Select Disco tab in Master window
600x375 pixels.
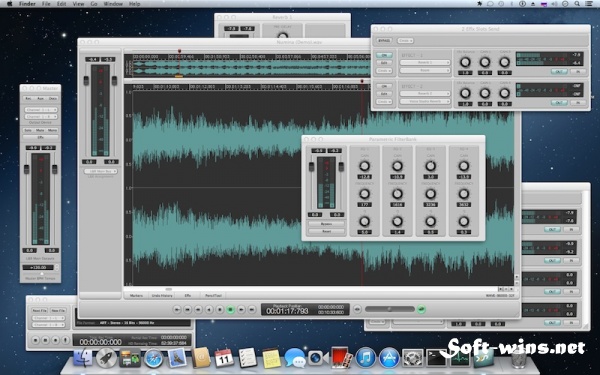53,98
